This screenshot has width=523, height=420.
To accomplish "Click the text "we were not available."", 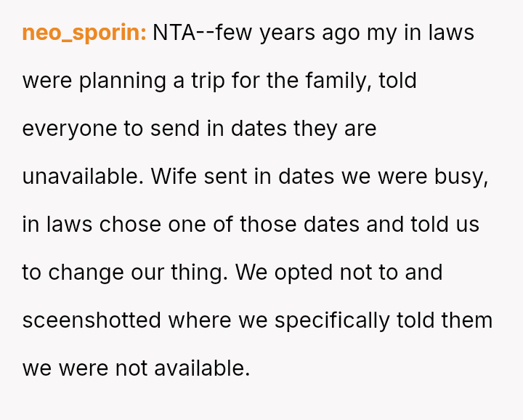I will pos(136,368).
